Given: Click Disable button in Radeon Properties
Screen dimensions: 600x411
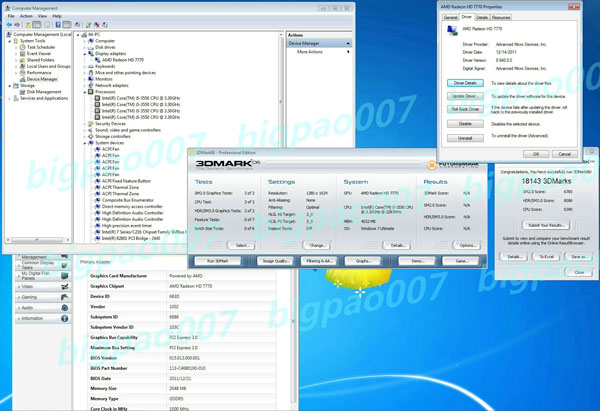Looking at the screenshot, I should (465, 124).
